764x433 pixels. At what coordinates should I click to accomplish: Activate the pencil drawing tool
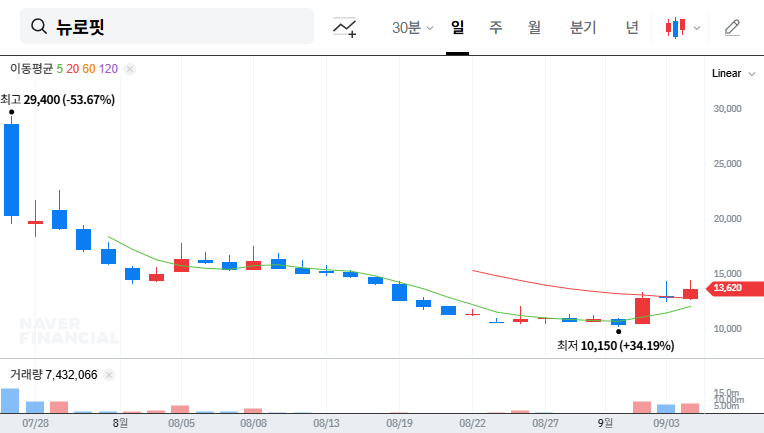coord(732,28)
